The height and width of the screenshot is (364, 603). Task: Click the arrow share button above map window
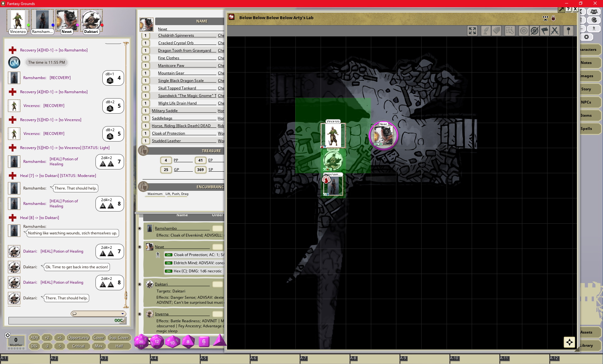click(561, 9)
